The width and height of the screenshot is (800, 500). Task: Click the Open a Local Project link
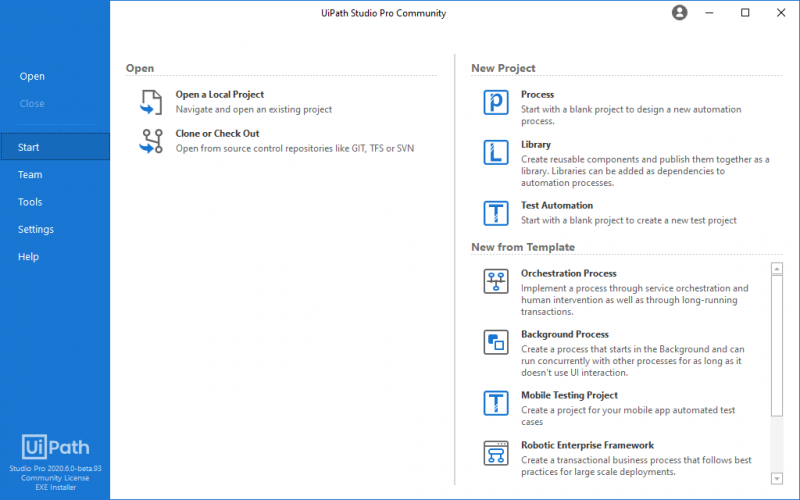tap(220, 95)
